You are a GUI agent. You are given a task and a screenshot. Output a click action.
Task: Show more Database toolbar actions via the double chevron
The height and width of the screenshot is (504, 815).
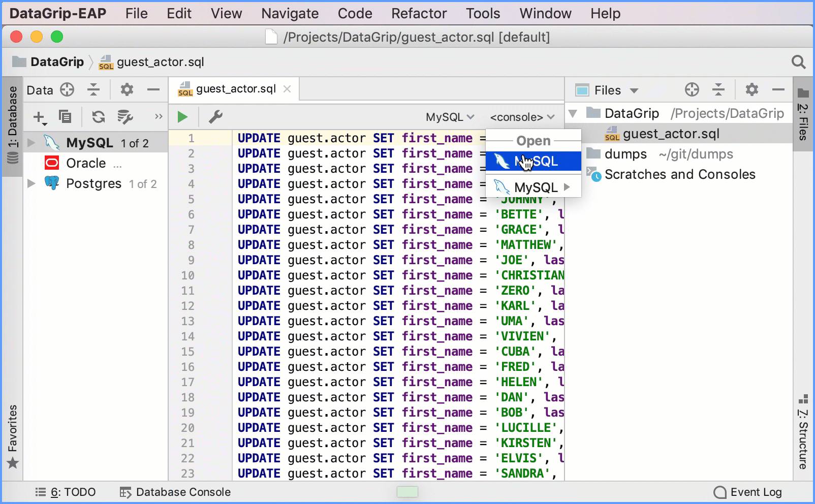(159, 116)
